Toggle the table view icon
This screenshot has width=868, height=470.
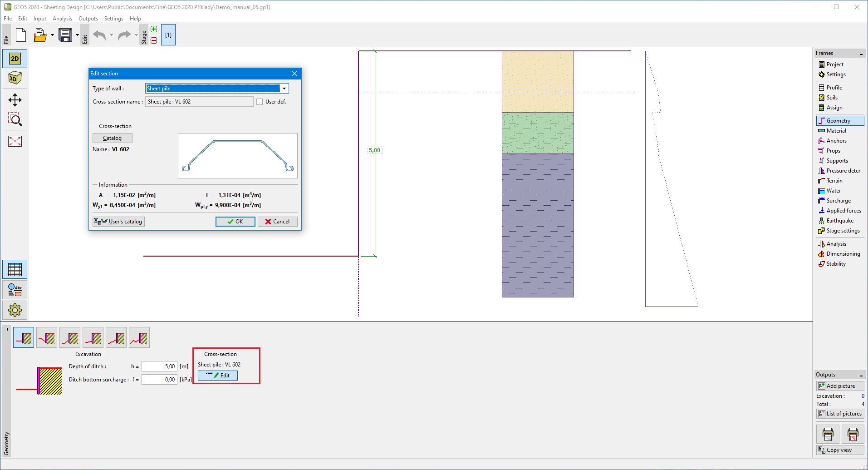tap(15, 269)
